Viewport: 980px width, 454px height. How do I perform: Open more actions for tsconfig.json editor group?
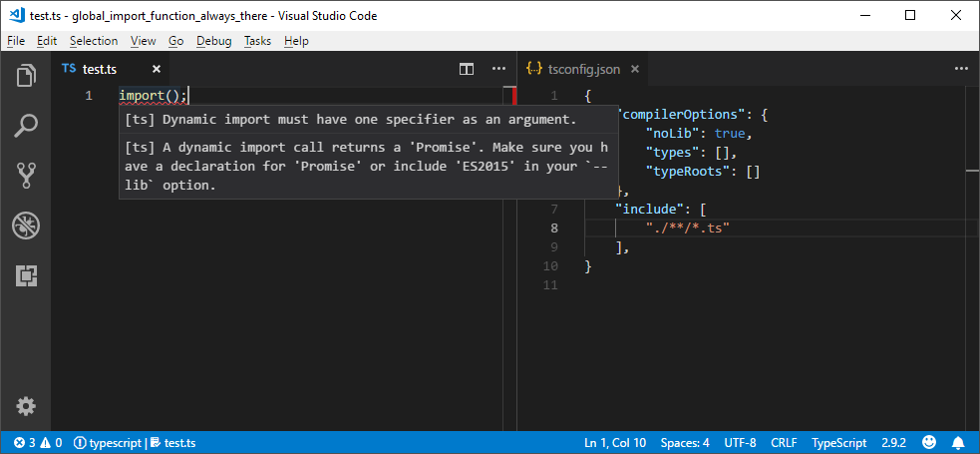(x=961, y=69)
